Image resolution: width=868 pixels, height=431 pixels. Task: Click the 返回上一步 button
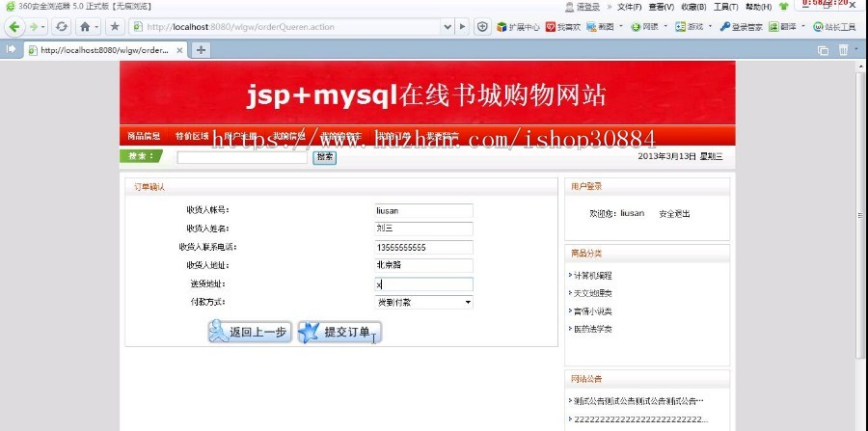coord(250,332)
